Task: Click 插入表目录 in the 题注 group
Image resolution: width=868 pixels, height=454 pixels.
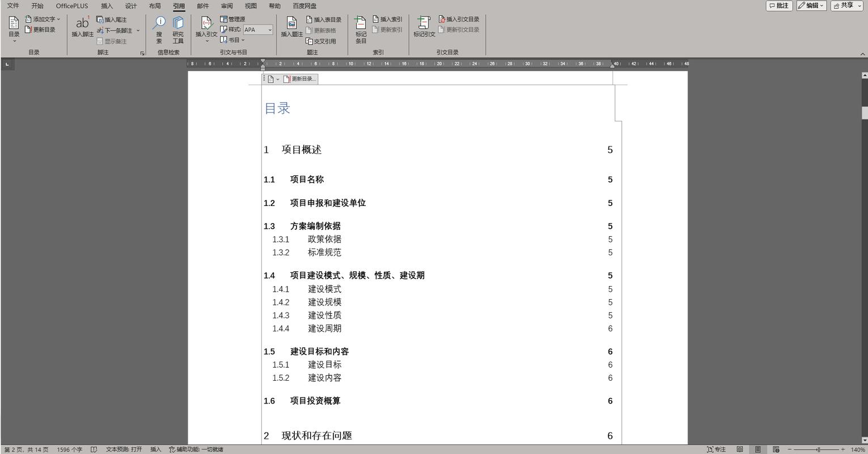Action: click(324, 19)
